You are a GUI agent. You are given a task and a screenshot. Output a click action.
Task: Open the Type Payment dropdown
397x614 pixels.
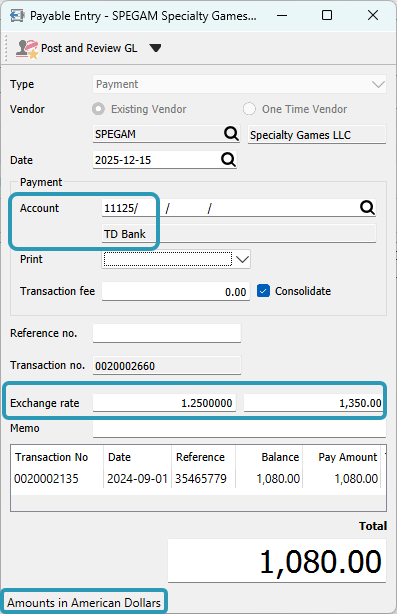[239, 84]
